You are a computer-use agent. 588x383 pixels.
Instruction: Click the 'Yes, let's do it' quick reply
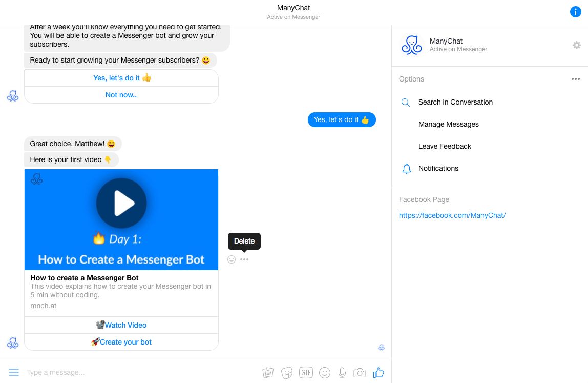(121, 78)
